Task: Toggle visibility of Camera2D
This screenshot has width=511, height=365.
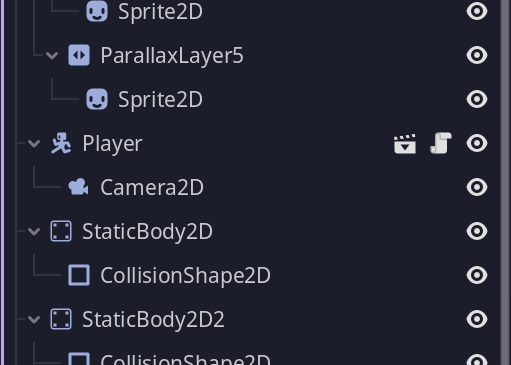Action: click(x=477, y=187)
